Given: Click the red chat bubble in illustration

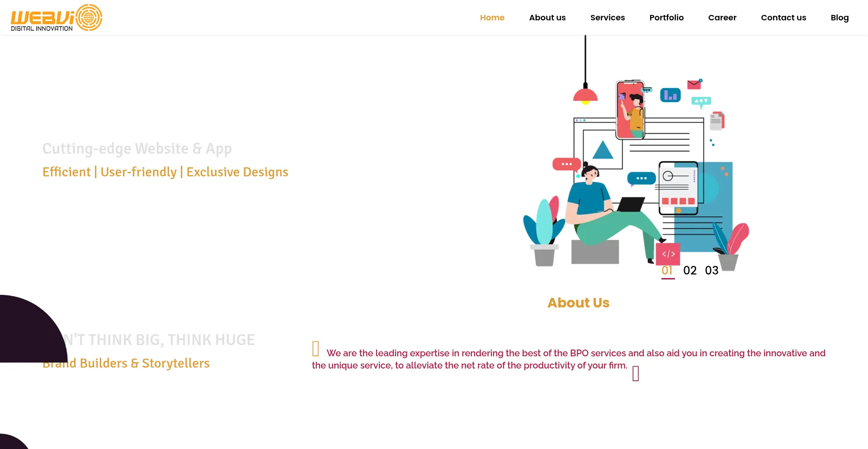Looking at the screenshot, I should click(x=566, y=164).
